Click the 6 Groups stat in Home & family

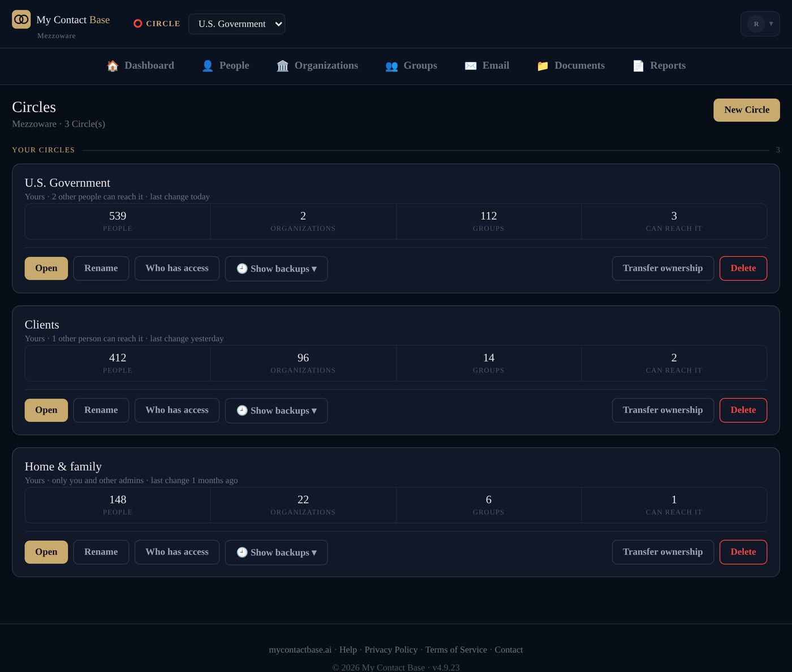pos(489,505)
